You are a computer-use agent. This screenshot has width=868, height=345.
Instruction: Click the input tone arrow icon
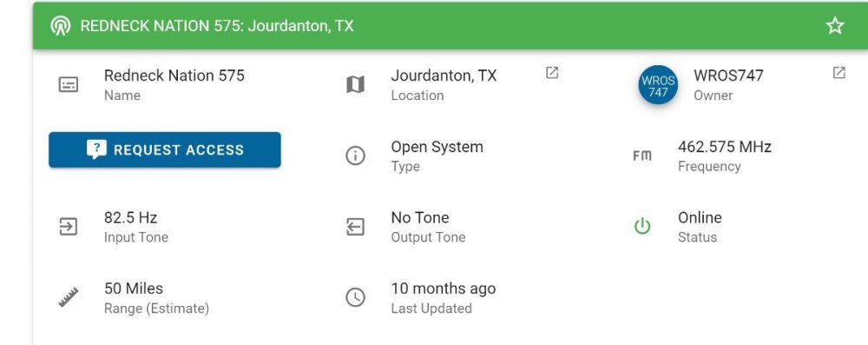pos(68,227)
